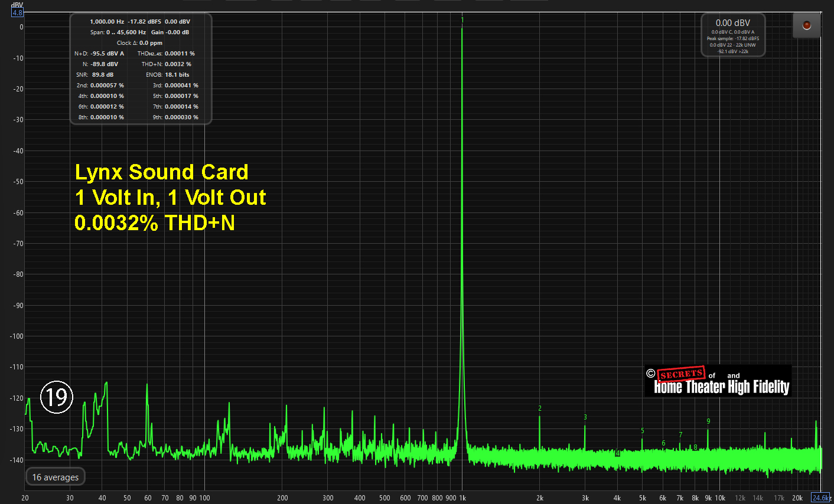Click the harmonic marker 9 near 9 kHz
Image resolution: width=834 pixels, height=504 pixels.
point(708,421)
